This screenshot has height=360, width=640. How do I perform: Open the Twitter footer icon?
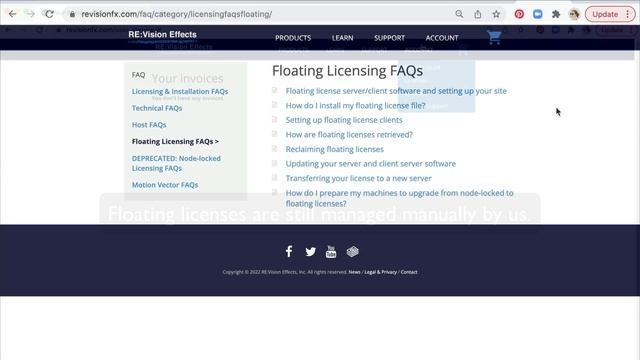311,252
